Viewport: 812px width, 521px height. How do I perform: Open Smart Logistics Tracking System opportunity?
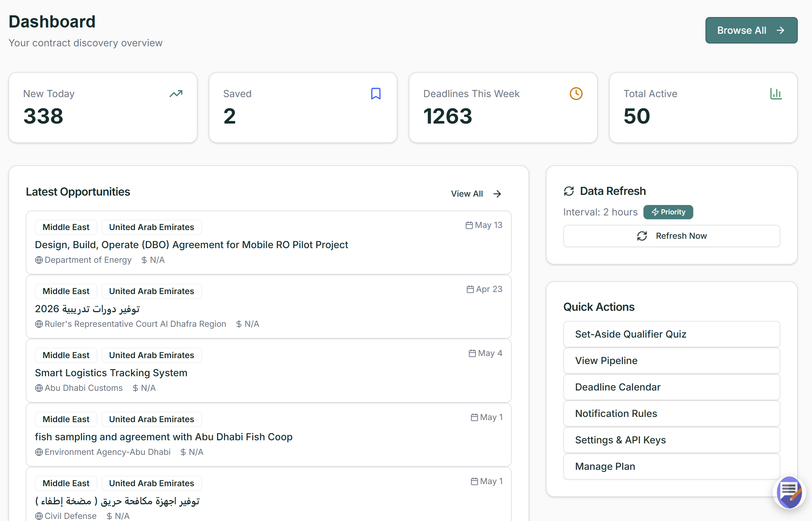point(111,373)
